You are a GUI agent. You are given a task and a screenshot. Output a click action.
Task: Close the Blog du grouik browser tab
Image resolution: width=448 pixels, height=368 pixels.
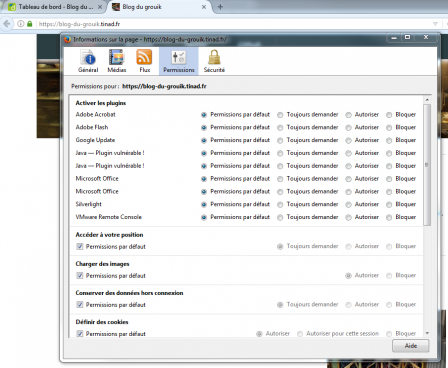pyautogui.click(x=204, y=7)
